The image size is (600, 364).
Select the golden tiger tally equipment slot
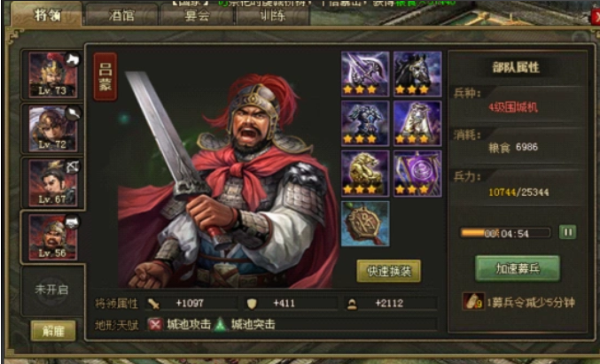coord(365,174)
